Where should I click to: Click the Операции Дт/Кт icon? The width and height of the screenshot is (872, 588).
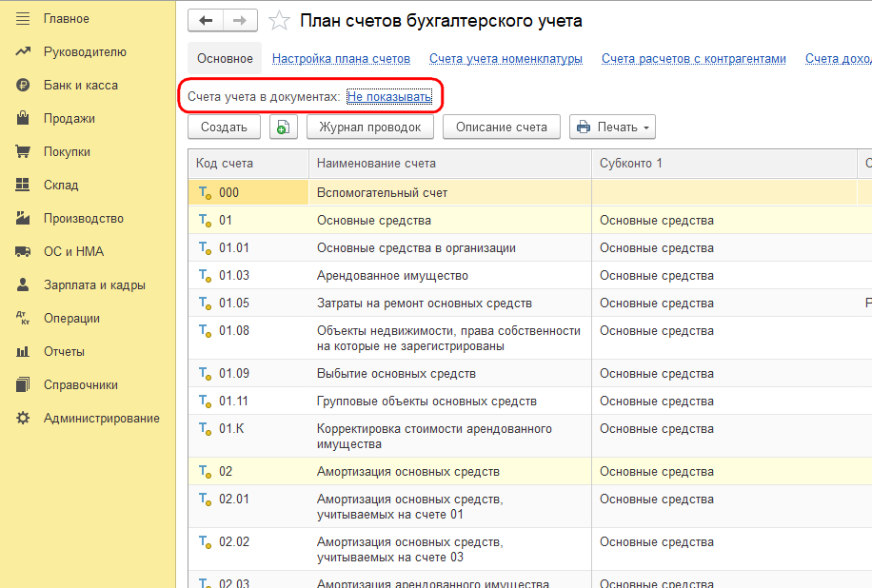(x=23, y=318)
